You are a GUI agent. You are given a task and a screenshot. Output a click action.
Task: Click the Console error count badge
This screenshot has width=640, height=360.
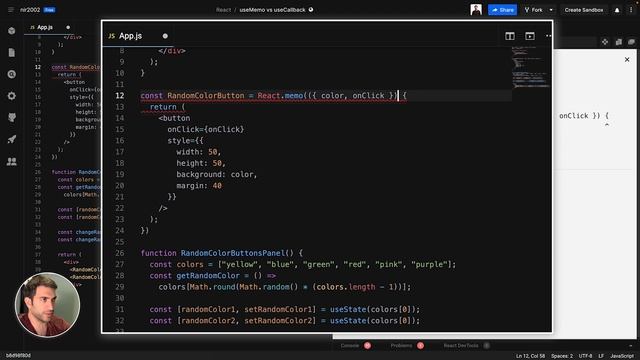(x=367, y=346)
